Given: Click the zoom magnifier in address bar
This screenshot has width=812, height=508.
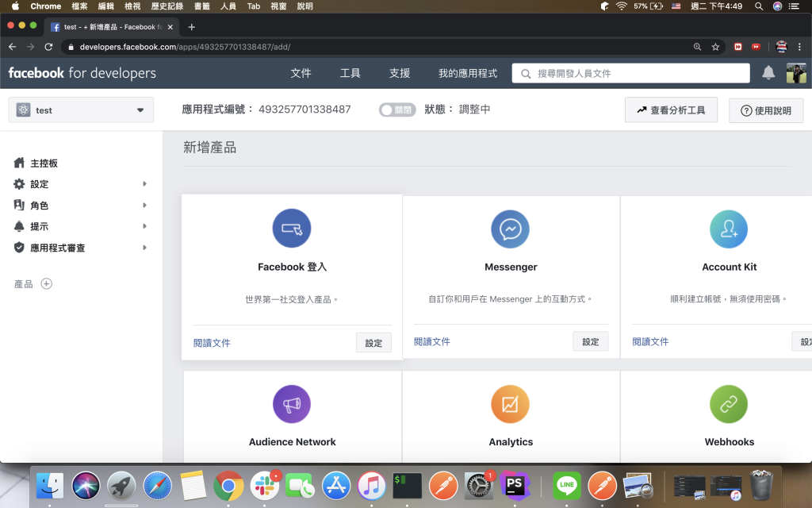Looking at the screenshot, I should [x=698, y=47].
